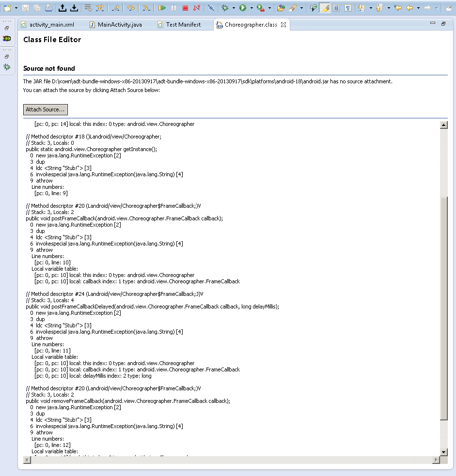Screen dimensions: 456x476
Task: Switch to the Test Manifest tab
Action: click(x=179, y=25)
